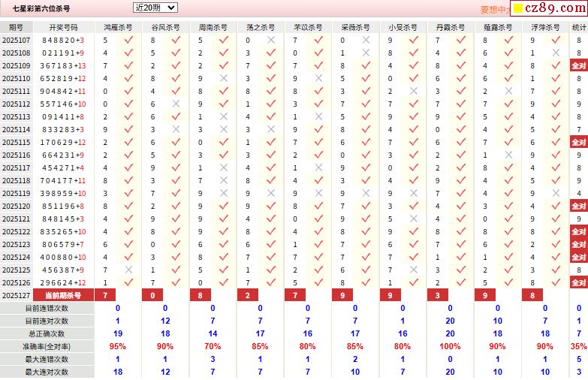Click the 谷风杀号 X mark in row 2025112
Viewport: 588px width, 380px height.
coord(176,104)
